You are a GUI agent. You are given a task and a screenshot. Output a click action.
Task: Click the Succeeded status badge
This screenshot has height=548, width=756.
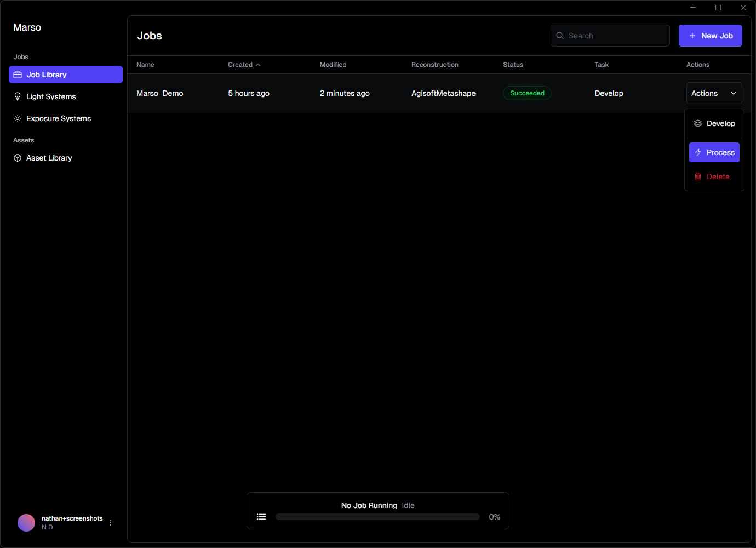click(527, 93)
